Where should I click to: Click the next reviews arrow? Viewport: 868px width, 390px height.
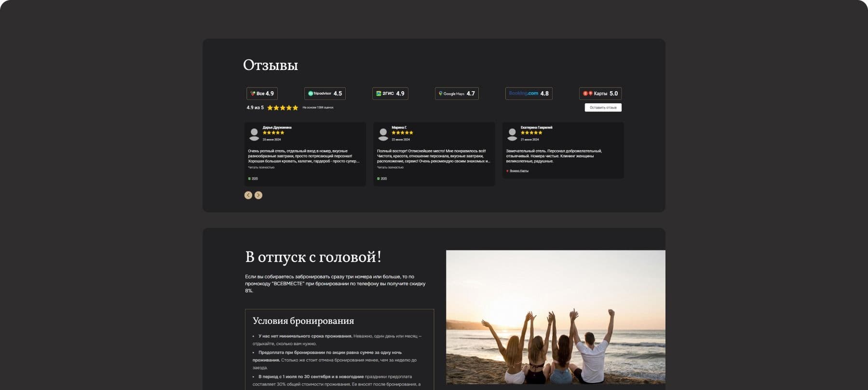258,195
